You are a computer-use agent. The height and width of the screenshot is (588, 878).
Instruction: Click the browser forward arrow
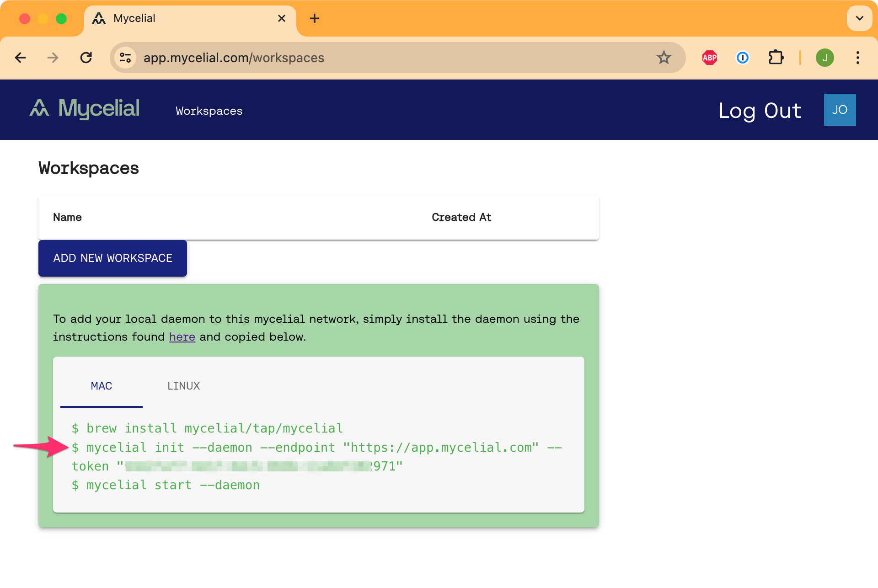(x=53, y=58)
